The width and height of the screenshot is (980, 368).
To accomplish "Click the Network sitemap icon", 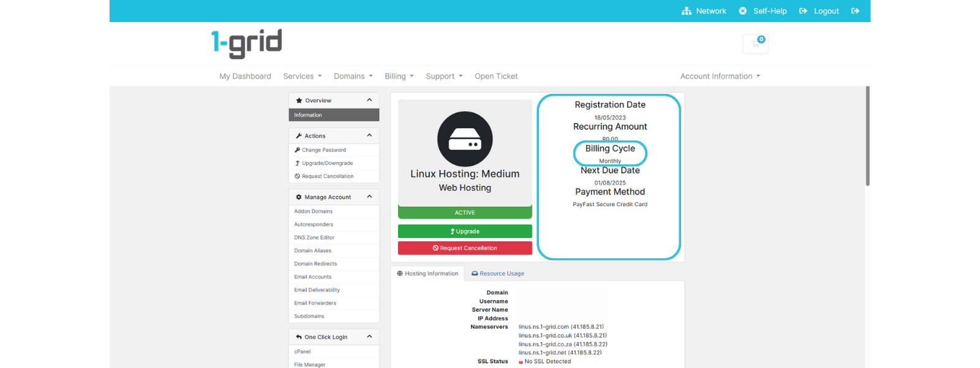I will [686, 11].
